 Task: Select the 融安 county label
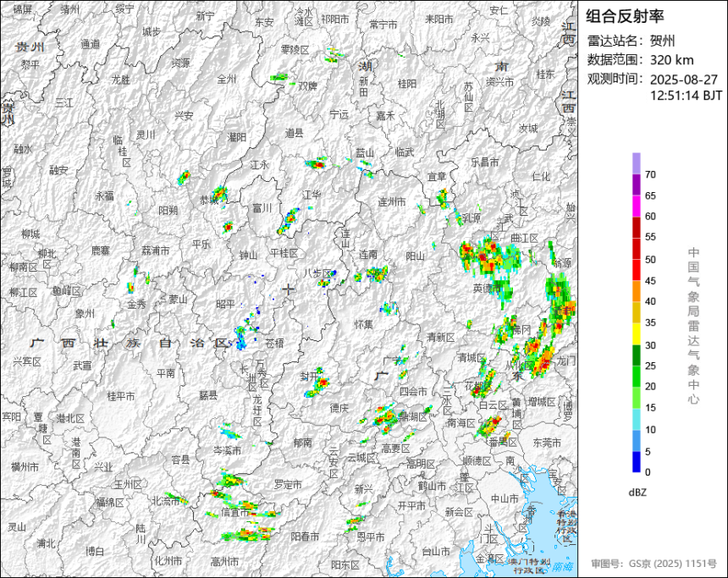(58, 170)
